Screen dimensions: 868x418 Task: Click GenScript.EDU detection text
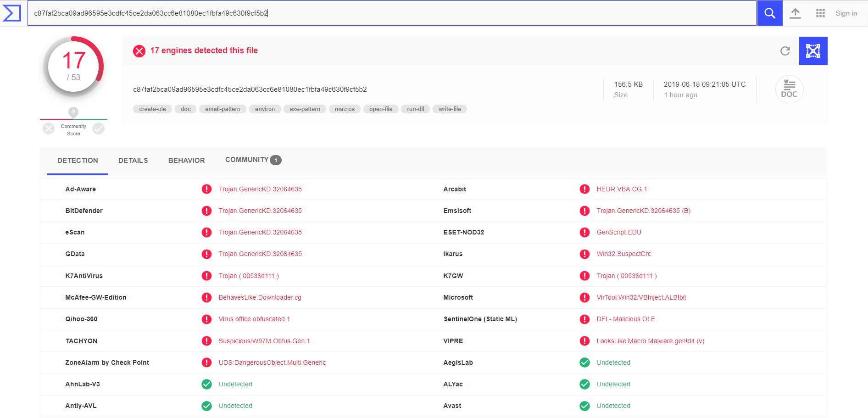point(619,232)
